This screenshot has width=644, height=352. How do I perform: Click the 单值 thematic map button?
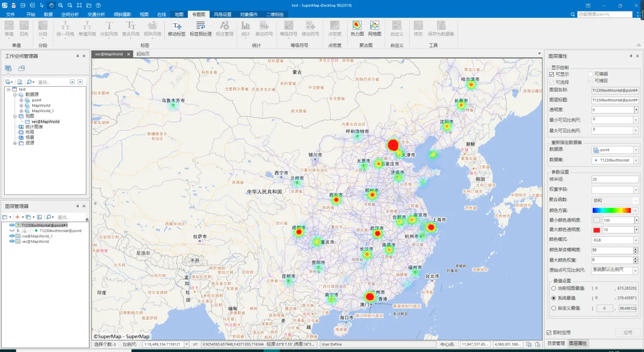point(9,29)
